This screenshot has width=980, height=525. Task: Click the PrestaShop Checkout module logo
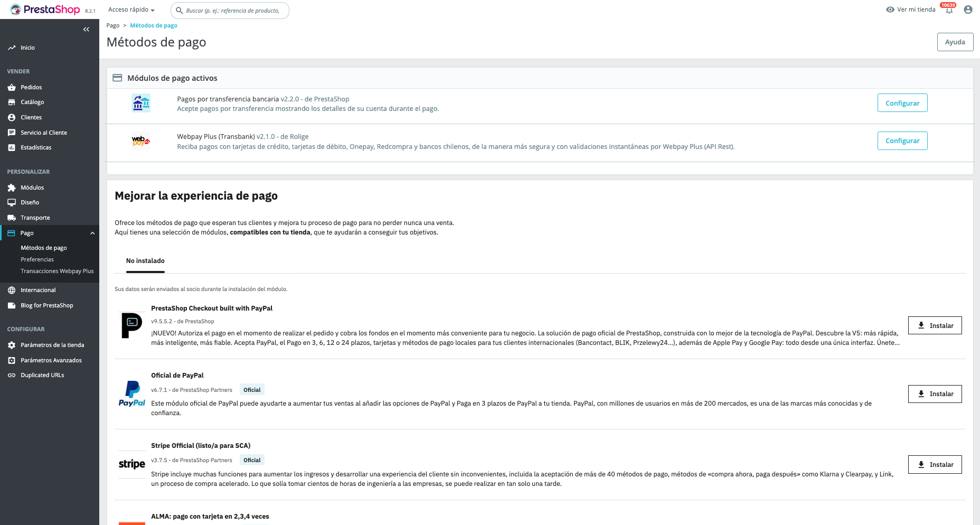pyautogui.click(x=131, y=325)
